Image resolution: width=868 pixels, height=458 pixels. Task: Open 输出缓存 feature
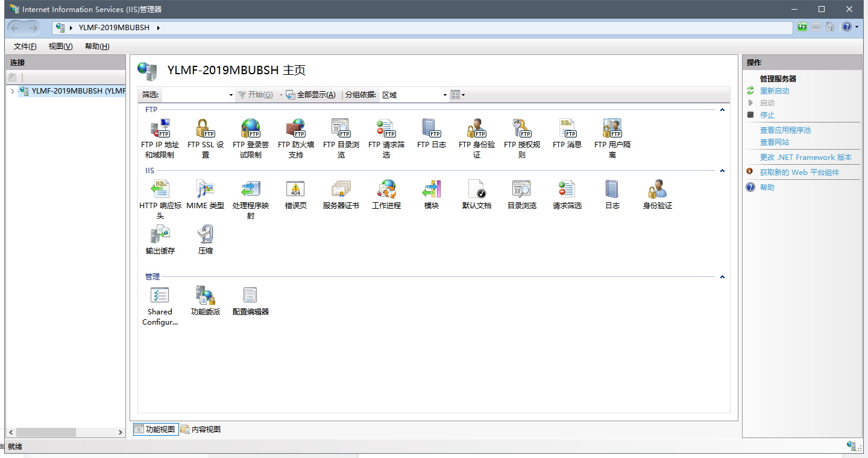[160, 240]
